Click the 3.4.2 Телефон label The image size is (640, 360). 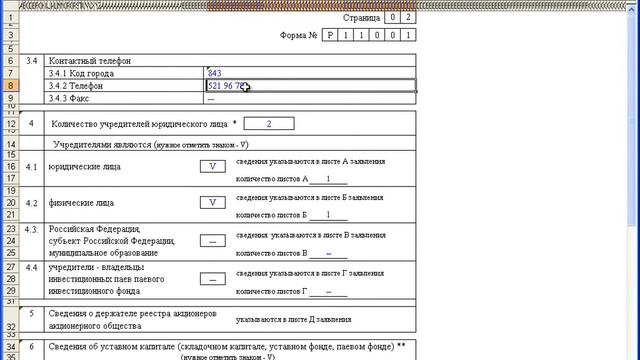coord(76,86)
